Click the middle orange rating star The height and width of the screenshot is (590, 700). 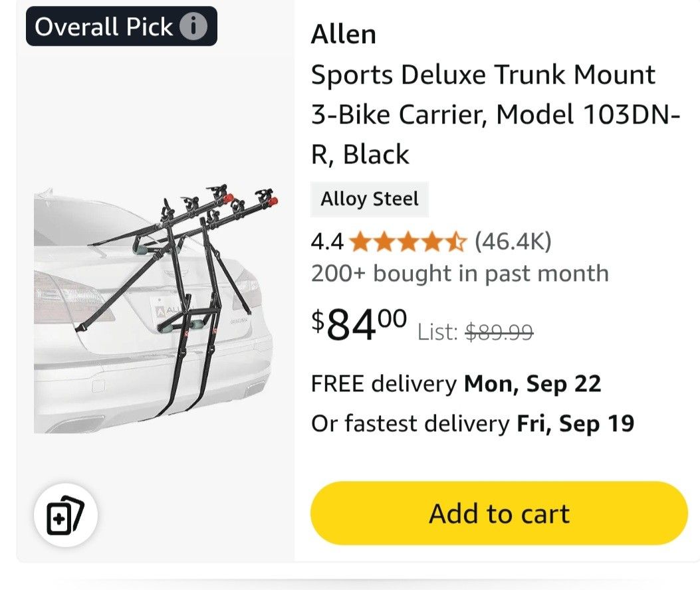pos(408,242)
